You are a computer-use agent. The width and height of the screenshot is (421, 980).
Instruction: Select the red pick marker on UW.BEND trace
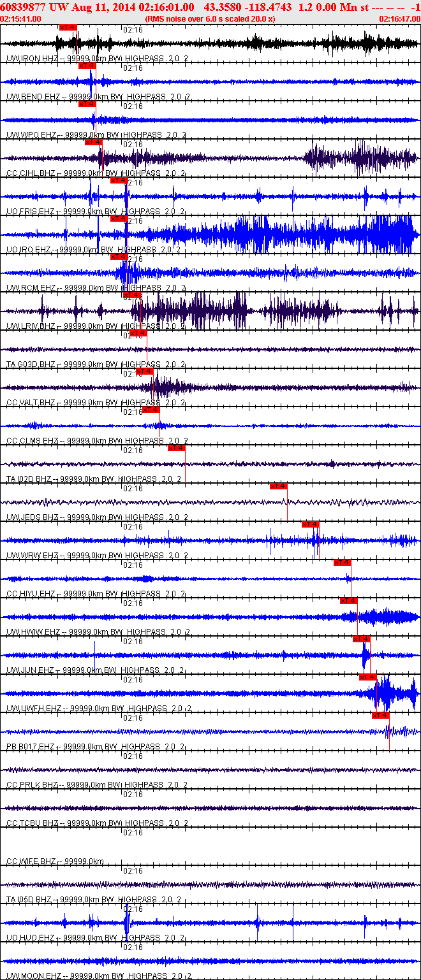87,66
